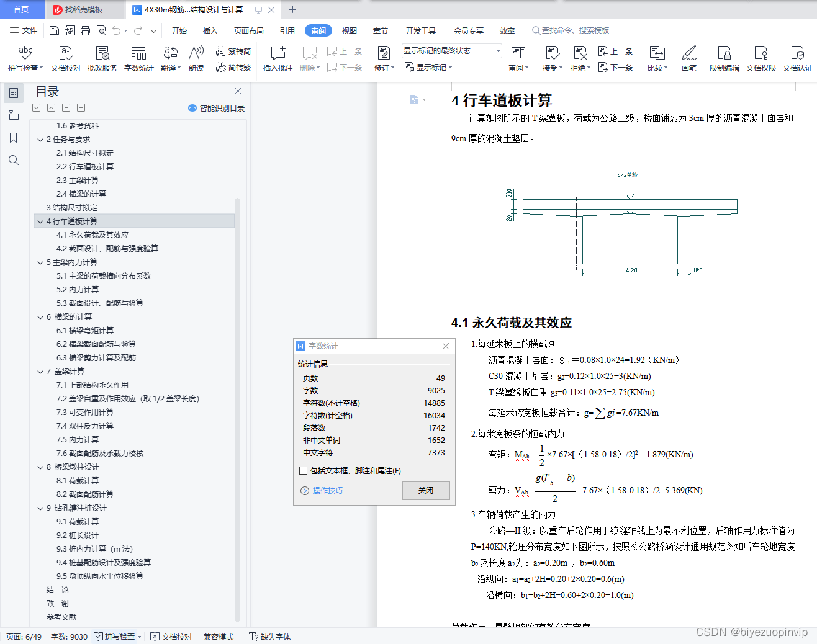Open the translate (翻译) tool
The width and height of the screenshot is (817, 644).
[x=171, y=59]
